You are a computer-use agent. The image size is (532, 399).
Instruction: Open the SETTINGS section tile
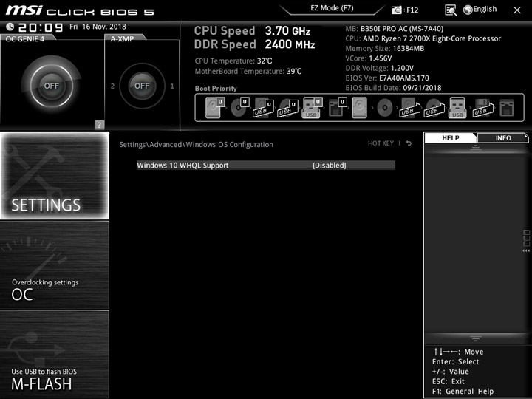55,175
